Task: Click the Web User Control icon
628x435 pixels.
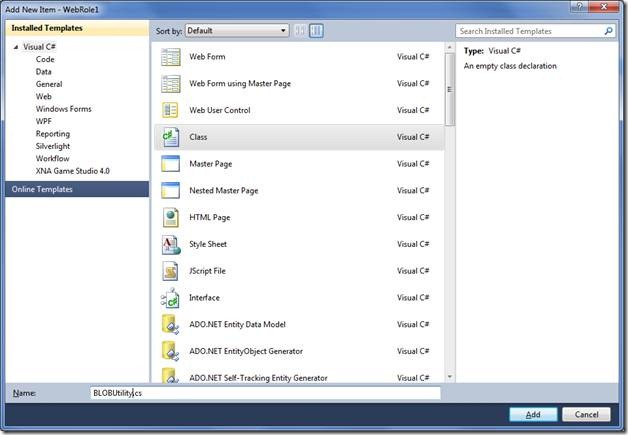Action: click(170, 110)
